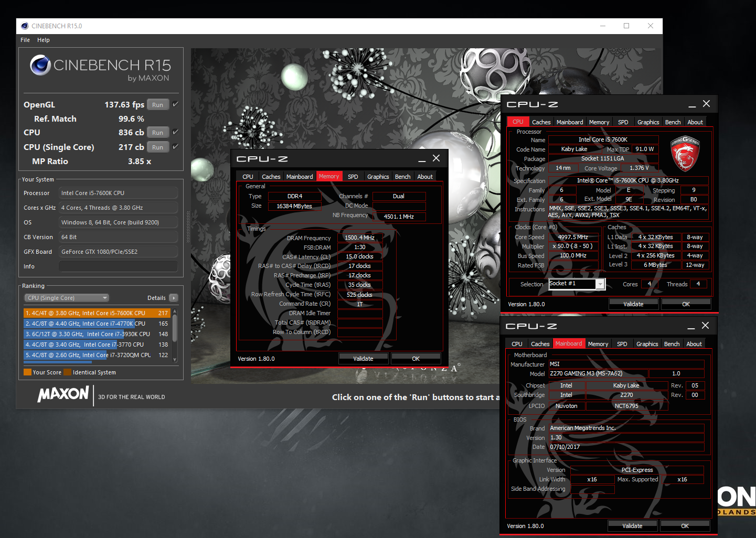Select ranking row 3 i7-3930K CPU

coord(97,334)
